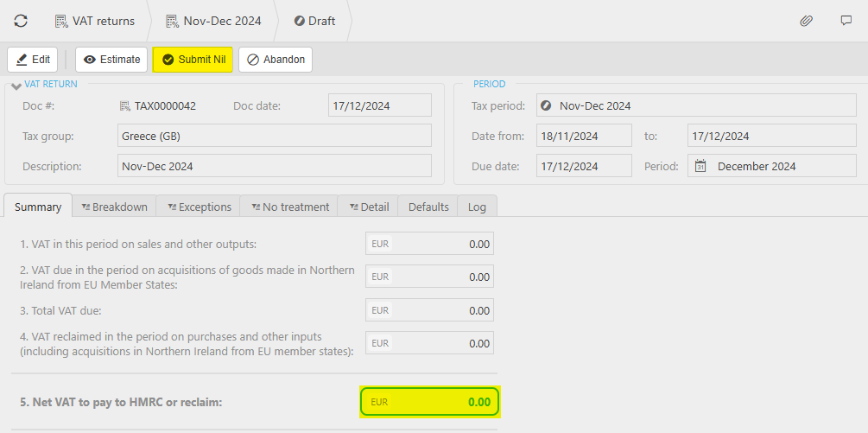Screen dimensions: 868x433
Task: Switch to the Breakdown tab
Action: click(114, 207)
